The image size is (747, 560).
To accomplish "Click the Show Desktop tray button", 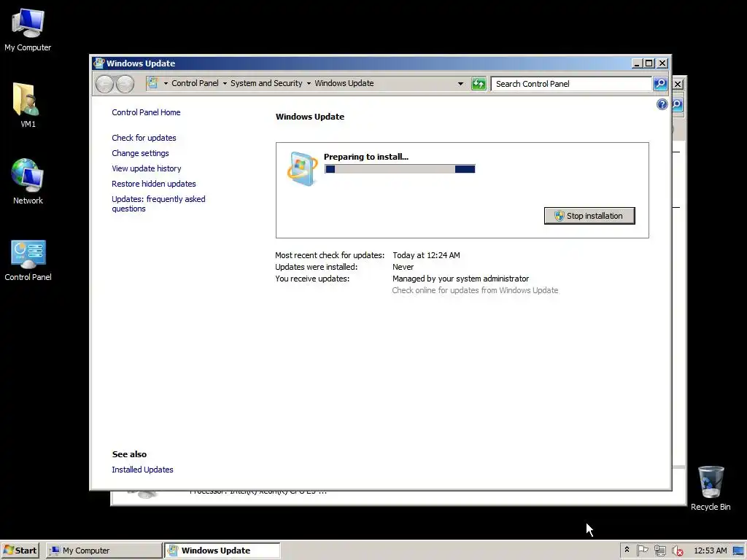I will pos(739,551).
